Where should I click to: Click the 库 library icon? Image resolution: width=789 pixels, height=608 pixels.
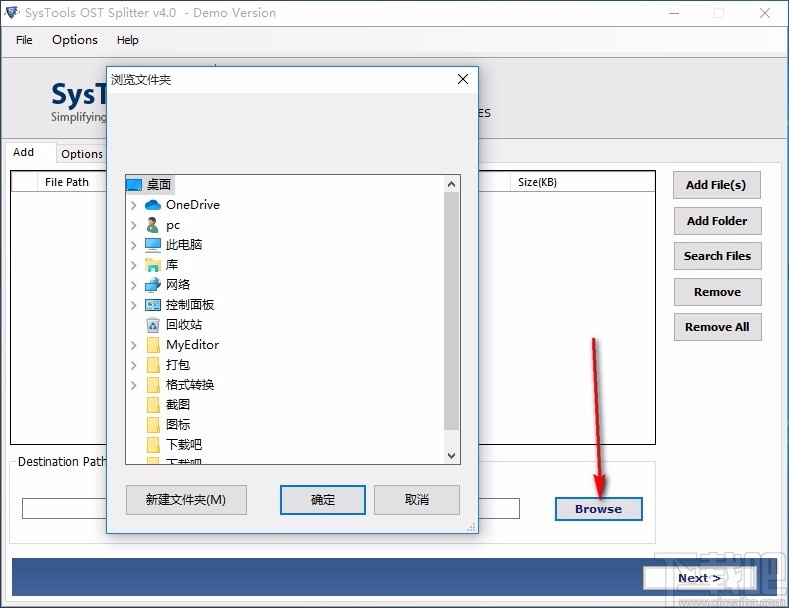click(x=152, y=265)
